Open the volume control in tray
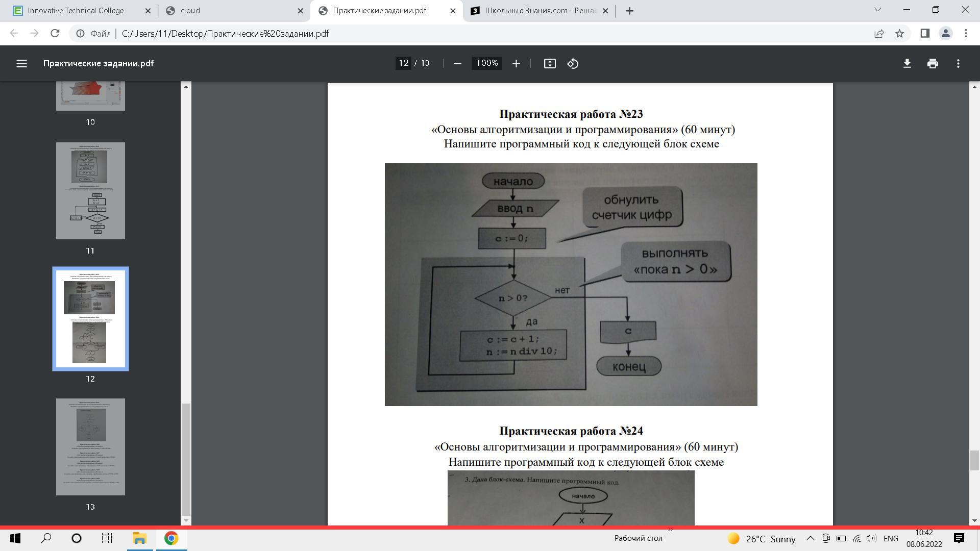This screenshot has height=551, width=980. point(871,538)
